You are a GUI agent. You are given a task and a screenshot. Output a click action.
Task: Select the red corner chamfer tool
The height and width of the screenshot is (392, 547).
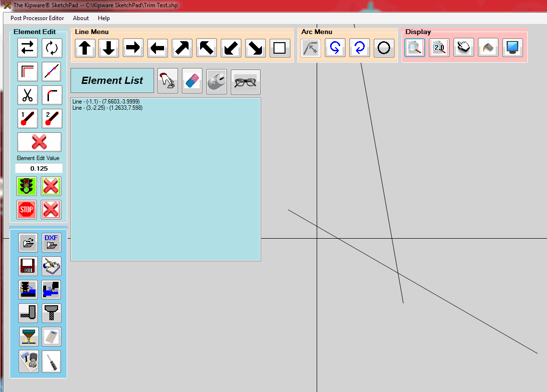[27, 71]
